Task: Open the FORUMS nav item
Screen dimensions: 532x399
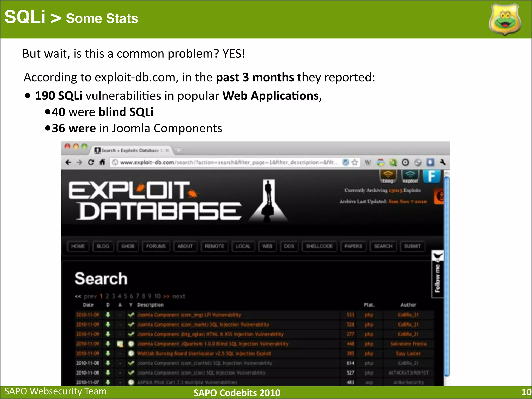Action: click(x=156, y=246)
